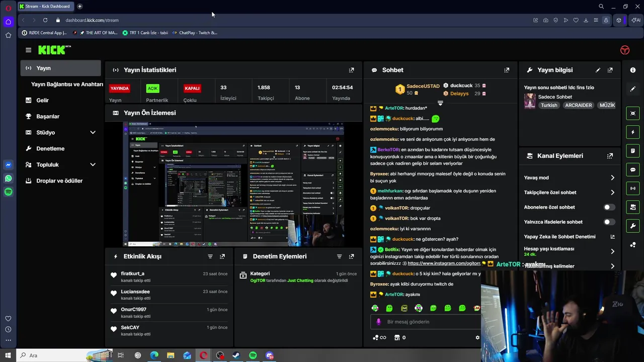Expand Yavaş mod options

612,177
